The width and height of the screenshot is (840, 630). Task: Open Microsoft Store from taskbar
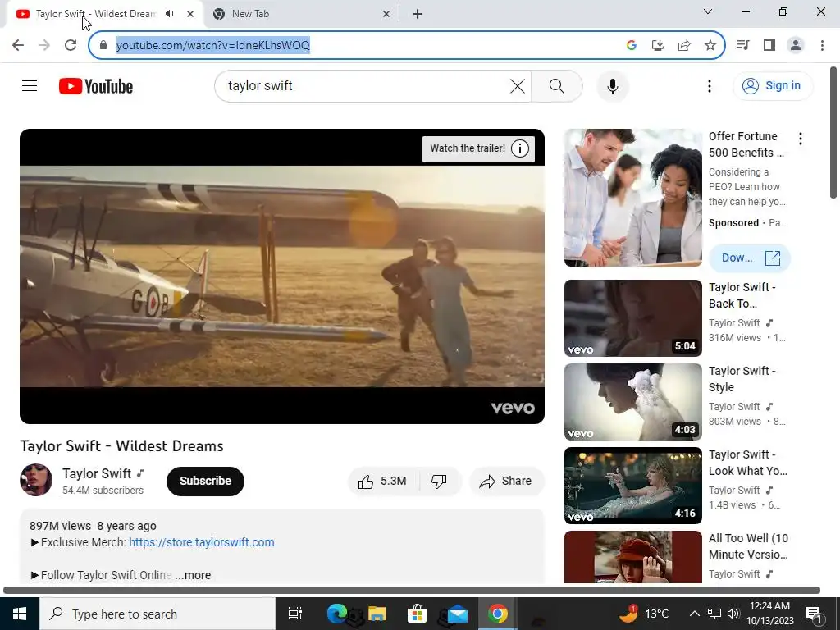pyautogui.click(x=417, y=614)
